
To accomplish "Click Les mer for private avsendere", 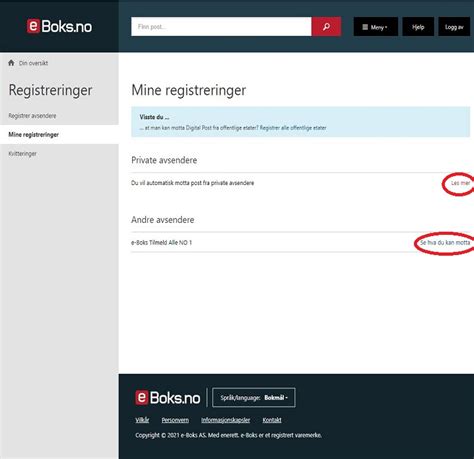I will (460, 183).
